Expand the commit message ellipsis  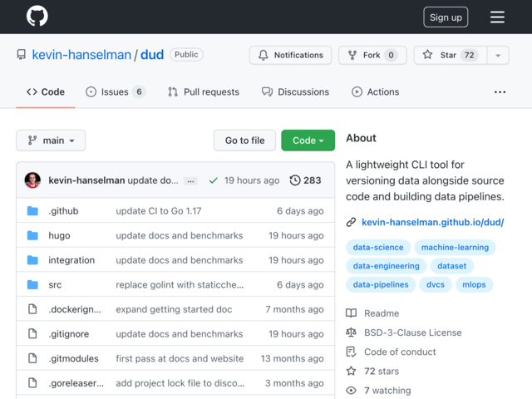point(190,181)
